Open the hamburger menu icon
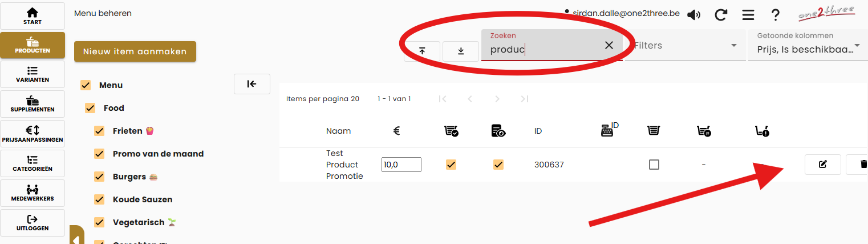Screen dimensions: 868x244 (748, 15)
